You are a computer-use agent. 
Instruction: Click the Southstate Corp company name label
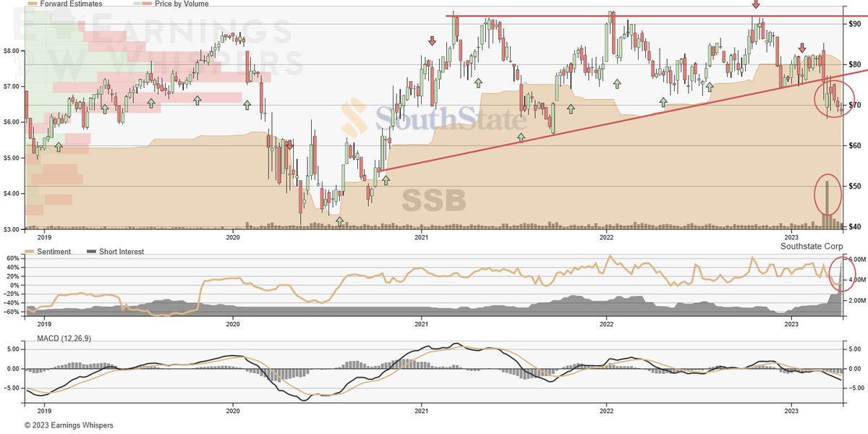[810, 246]
